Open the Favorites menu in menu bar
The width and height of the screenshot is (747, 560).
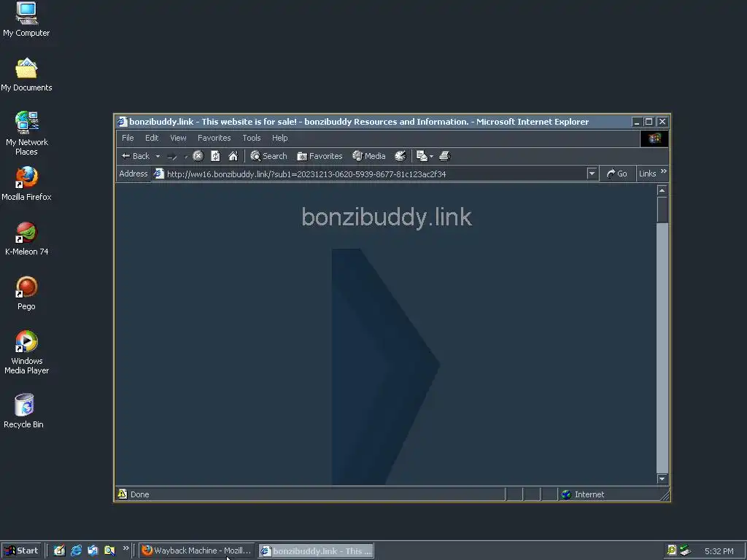[x=214, y=138]
